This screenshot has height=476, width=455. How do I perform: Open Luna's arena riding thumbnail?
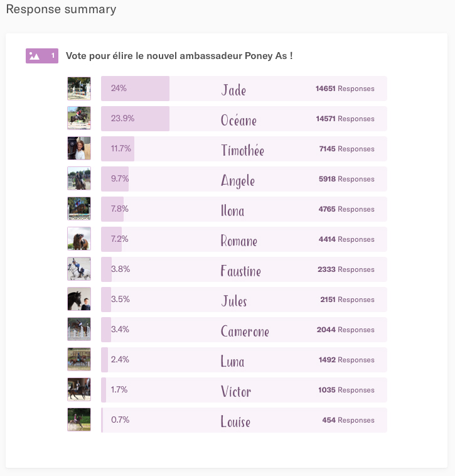click(x=79, y=359)
